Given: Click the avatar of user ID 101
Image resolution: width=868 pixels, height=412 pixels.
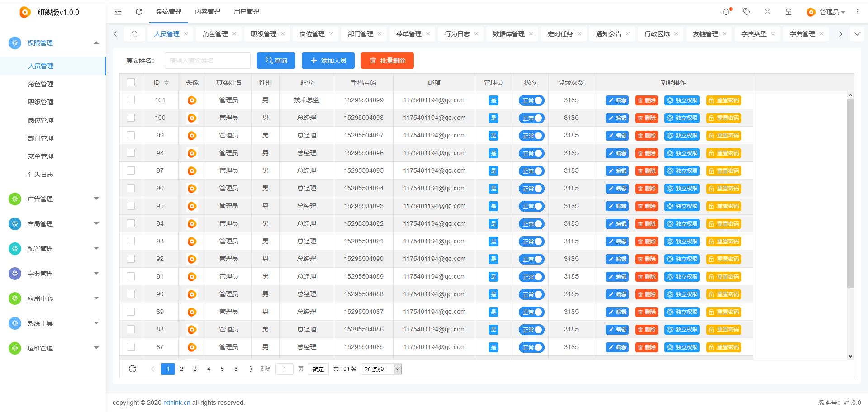Looking at the screenshot, I should [192, 100].
